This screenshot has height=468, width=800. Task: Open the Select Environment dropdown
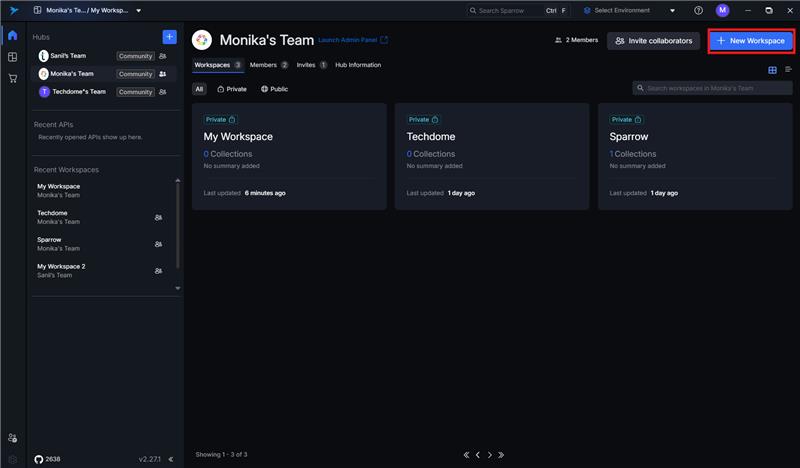(x=630, y=10)
